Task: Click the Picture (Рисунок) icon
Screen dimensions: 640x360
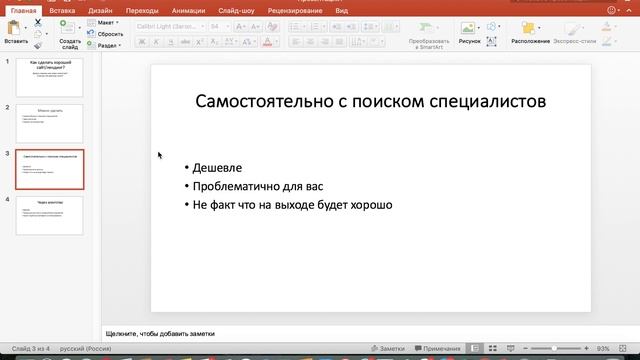Action: point(467,28)
